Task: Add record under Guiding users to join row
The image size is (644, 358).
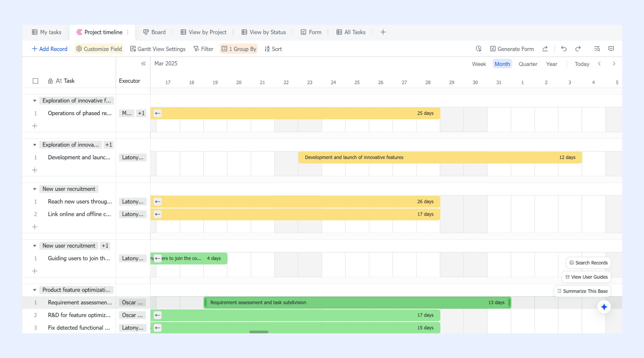Action: 35,271
